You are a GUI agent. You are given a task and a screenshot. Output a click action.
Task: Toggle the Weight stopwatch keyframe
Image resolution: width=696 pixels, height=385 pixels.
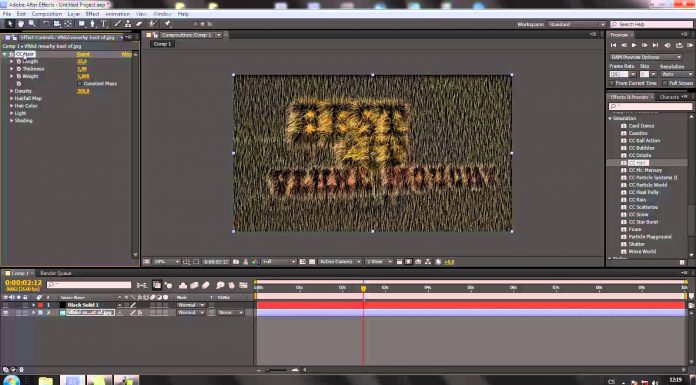click(x=19, y=76)
